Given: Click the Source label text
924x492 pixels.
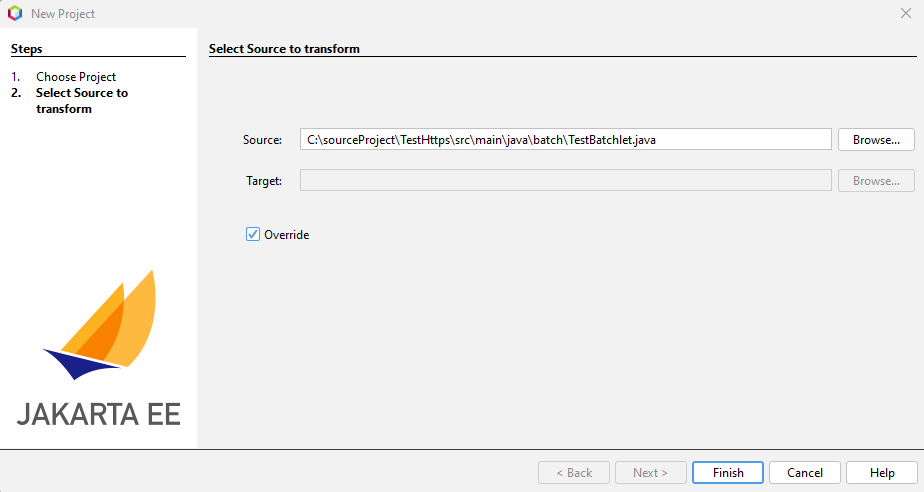Looking at the screenshot, I should click(x=263, y=140).
